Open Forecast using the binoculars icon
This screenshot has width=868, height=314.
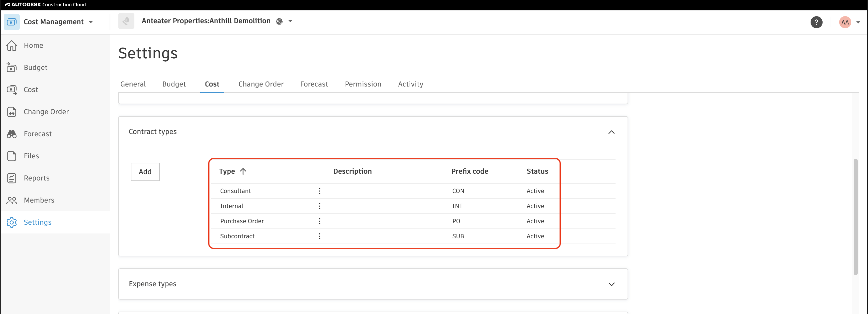12,134
